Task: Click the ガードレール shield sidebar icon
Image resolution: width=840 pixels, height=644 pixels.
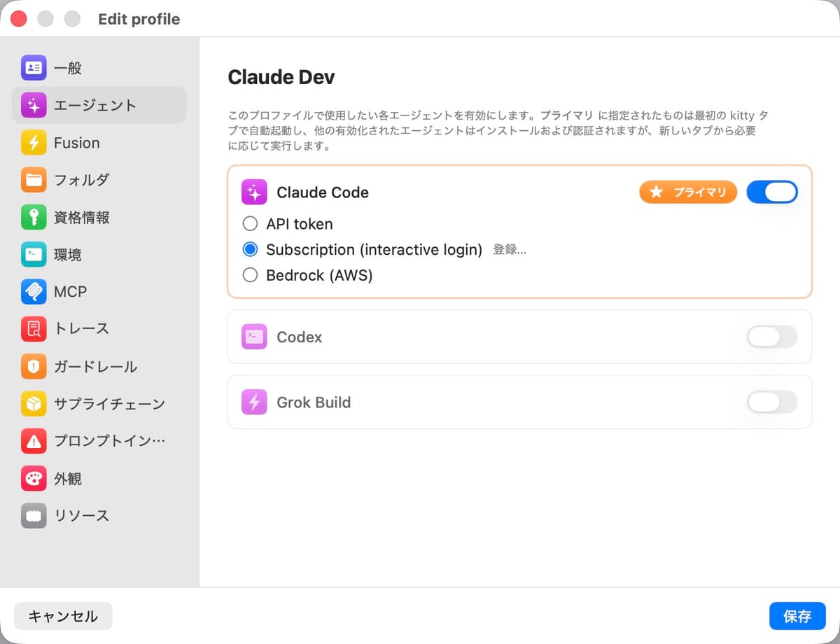Action: (x=34, y=366)
